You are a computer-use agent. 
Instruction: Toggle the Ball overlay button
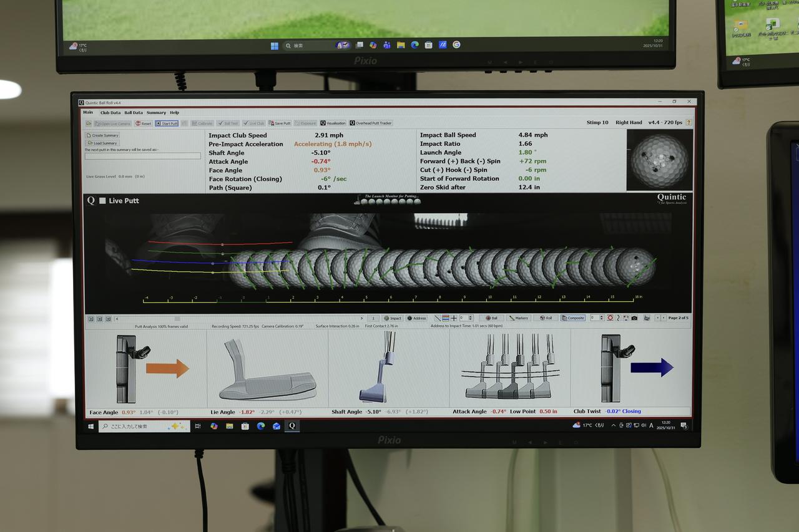[x=492, y=318]
